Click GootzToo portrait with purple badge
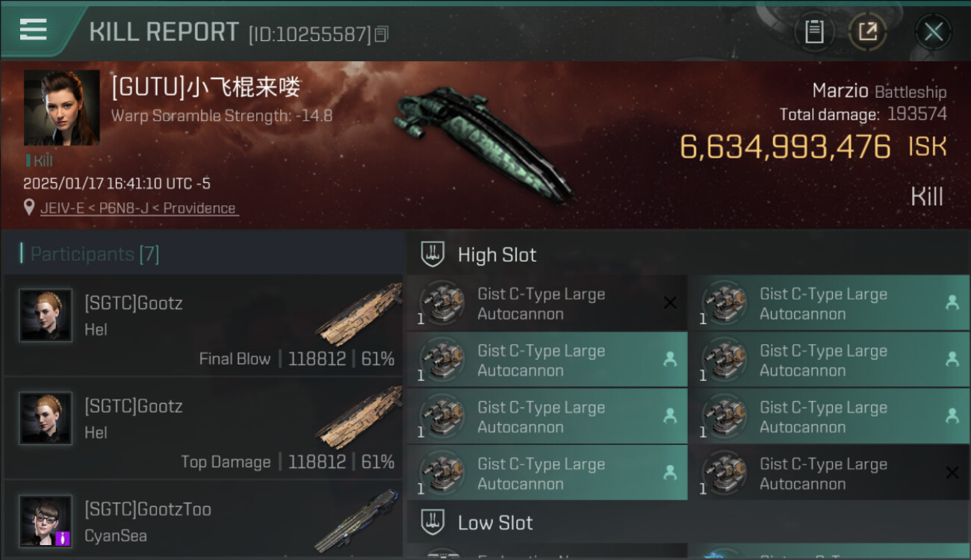The height and width of the screenshot is (560, 971). click(x=46, y=520)
